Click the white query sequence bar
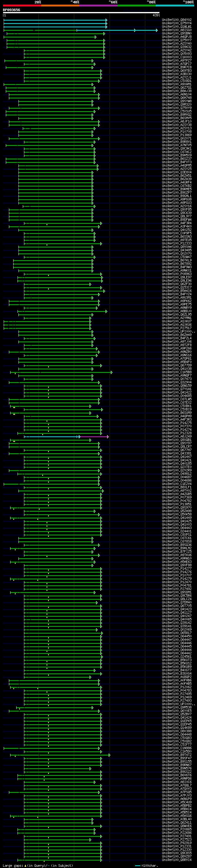Screen dimensions: 197x868 point(81,13)
